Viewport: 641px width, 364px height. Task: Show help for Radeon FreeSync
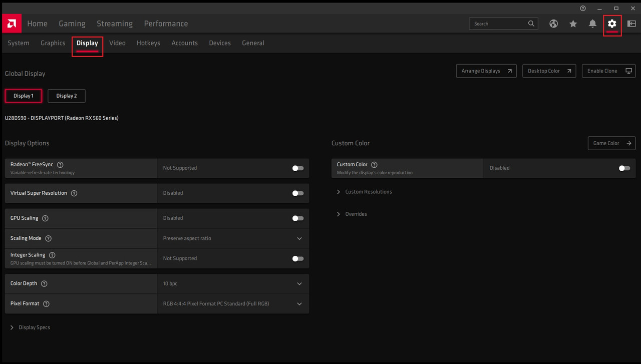pyautogui.click(x=60, y=165)
